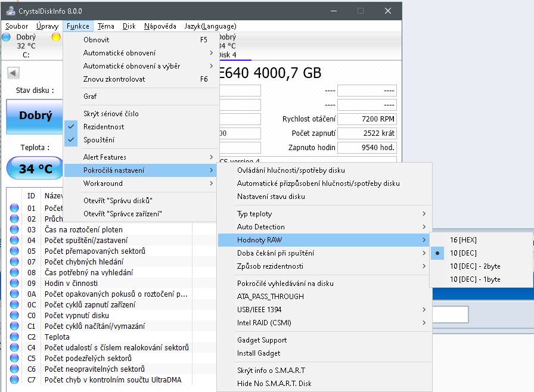
Task: Expand Automatické obnovení submenu
Action: pyautogui.click(x=140, y=53)
